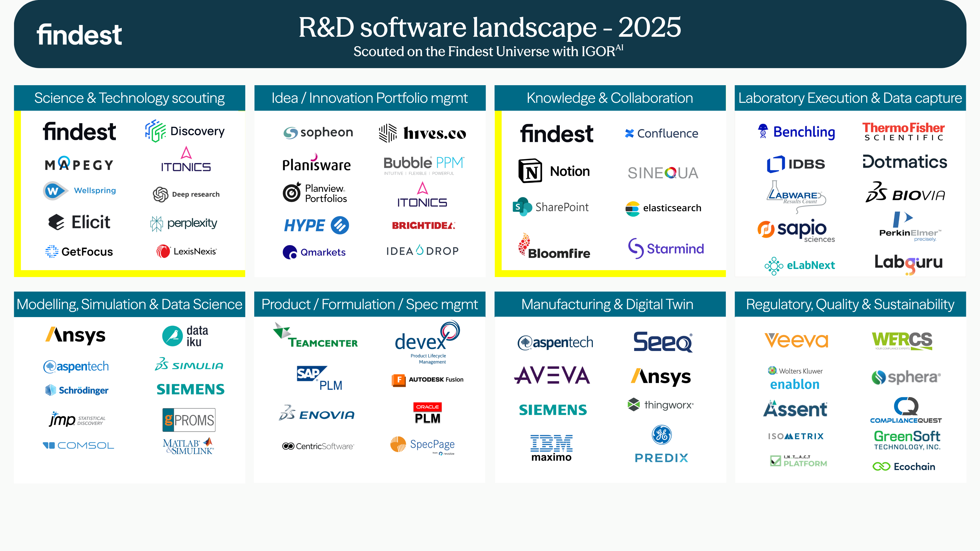Viewport: 980px width, 551px height.
Task: Click the GetFocus logo
Action: [79, 252]
